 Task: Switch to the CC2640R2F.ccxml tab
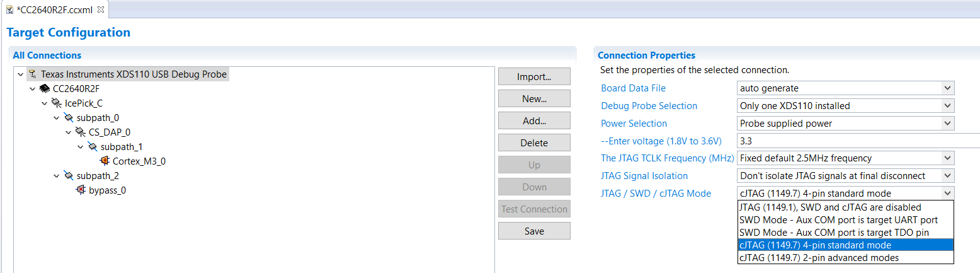pyautogui.click(x=55, y=9)
